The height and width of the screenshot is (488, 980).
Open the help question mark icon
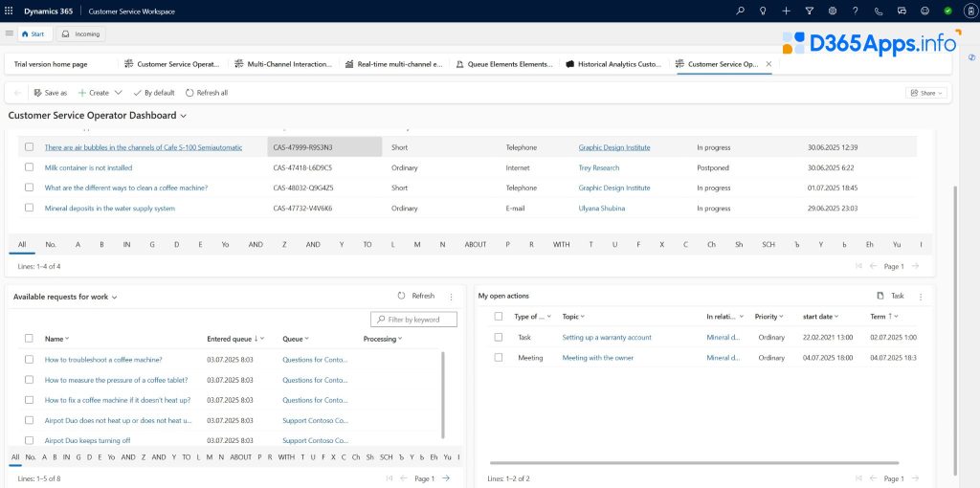tap(856, 11)
